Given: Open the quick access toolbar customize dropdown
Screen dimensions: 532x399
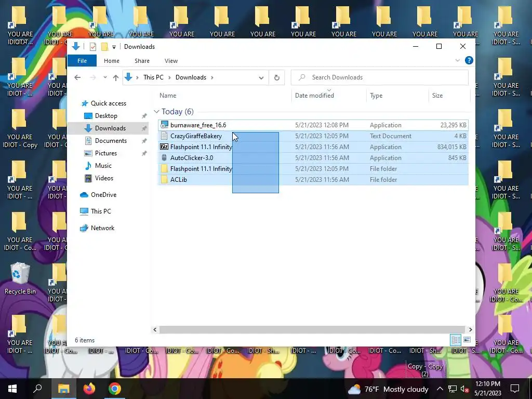Looking at the screenshot, I should click(x=114, y=47).
